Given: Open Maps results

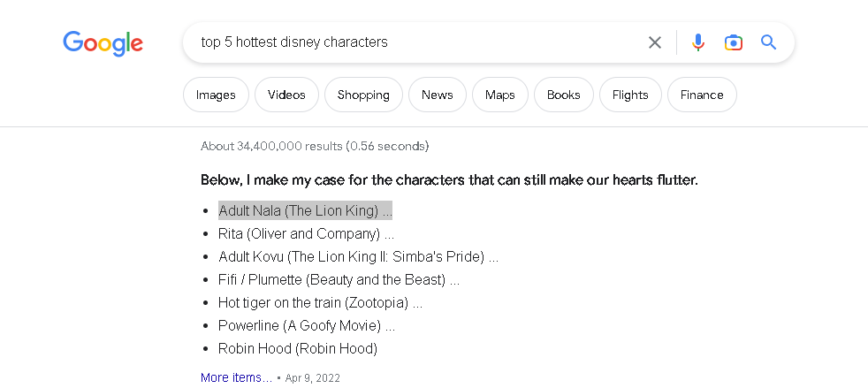Looking at the screenshot, I should pos(499,95).
